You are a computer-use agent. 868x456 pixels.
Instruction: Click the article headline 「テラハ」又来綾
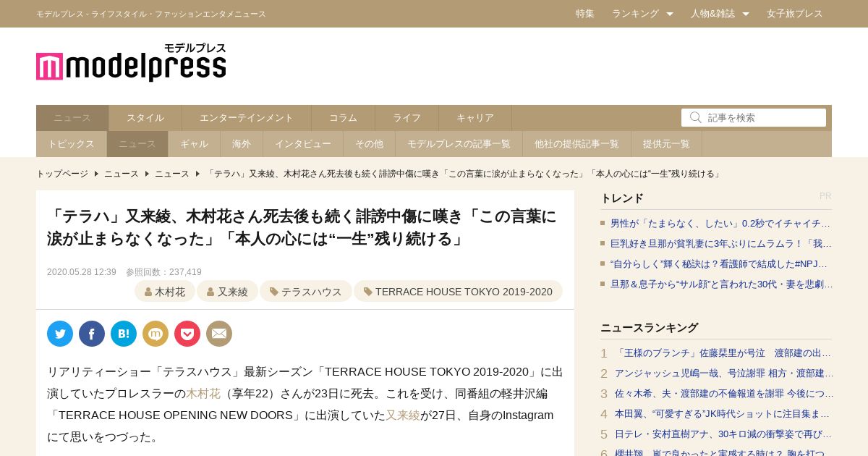point(302,227)
